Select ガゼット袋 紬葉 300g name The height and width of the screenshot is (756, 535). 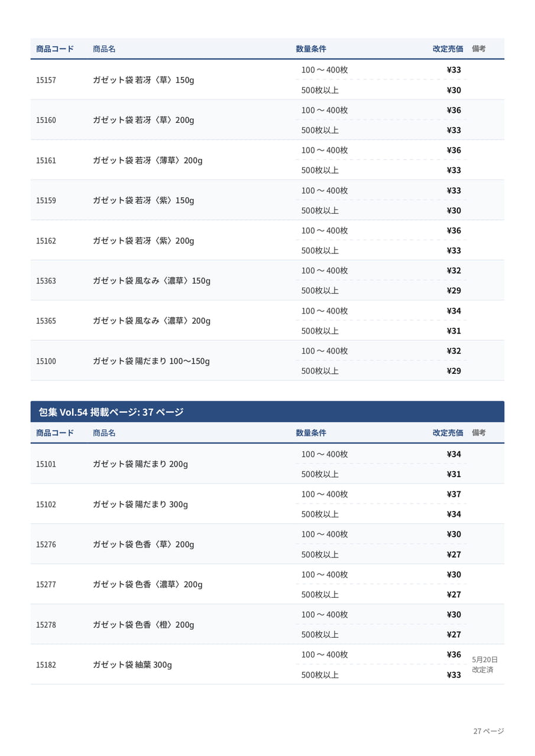click(x=132, y=665)
